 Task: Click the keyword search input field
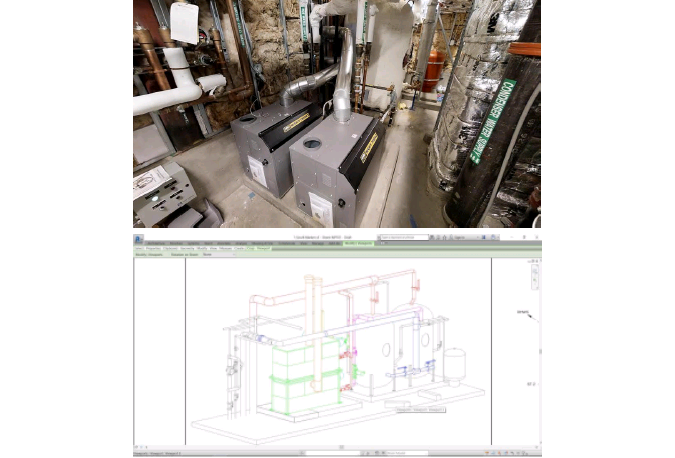tap(405, 237)
